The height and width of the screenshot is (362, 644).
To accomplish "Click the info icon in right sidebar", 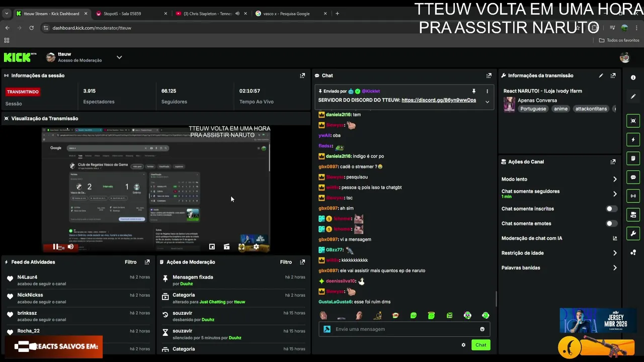I will pos(633,77).
